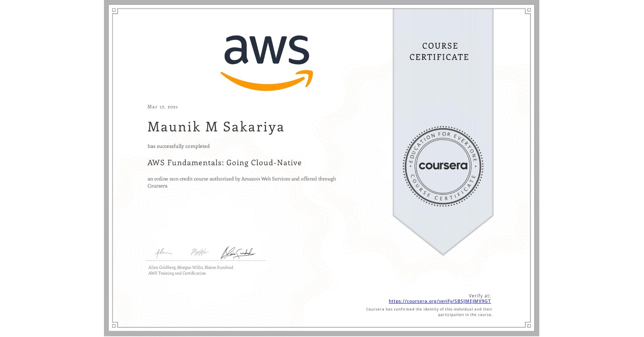Click course title 'AWS Fundamentals: Going Cloud-Native'
This screenshot has width=644, height=337.
tap(224, 163)
